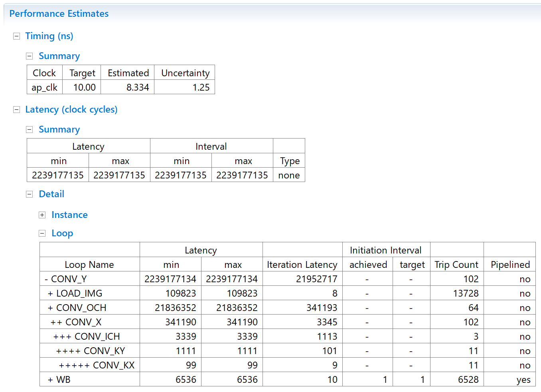
Task: Select iteration latency 341193 cell
Action: tap(302, 307)
